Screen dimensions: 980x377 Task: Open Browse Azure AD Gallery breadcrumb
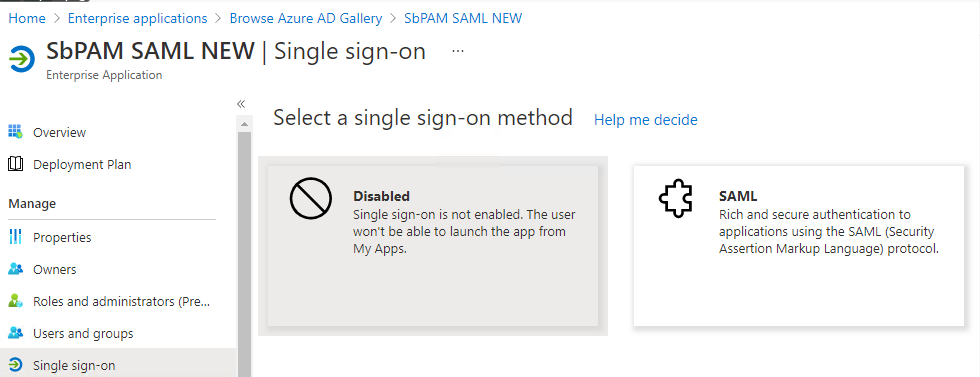[x=306, y=18]
